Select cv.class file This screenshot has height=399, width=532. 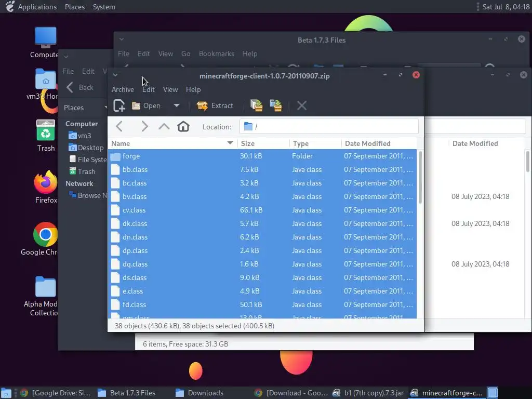(262, 210)
